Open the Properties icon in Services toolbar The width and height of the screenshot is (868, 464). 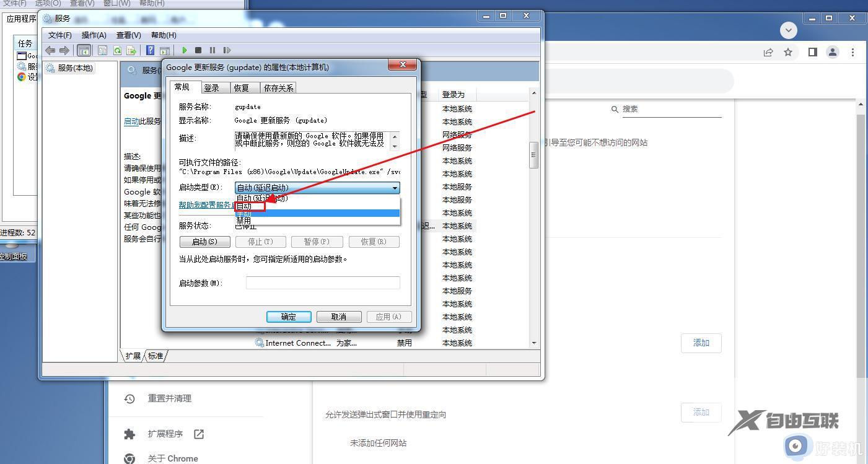tap(103, 50)
